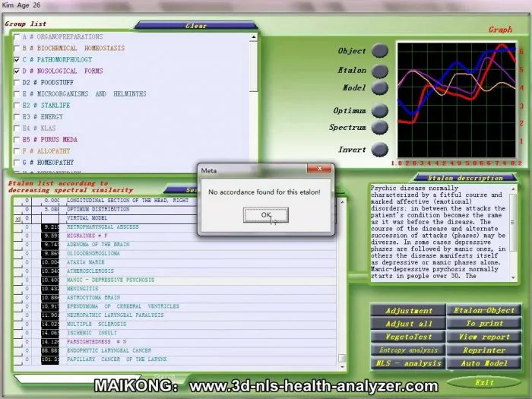Viewport: 532px width, 399px height.
Task: Select the Multiple Sclerosis row
Action: coord(175,324)
